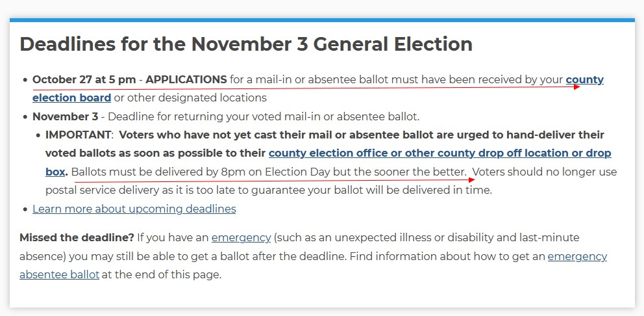Click the red arrowhead pointing at "county"
Viewport: 644px width, 316px height.
[576, 87]
